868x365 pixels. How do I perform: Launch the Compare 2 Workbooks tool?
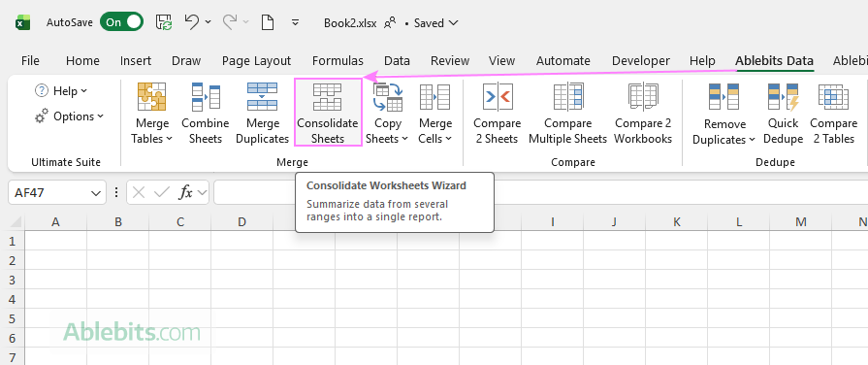point(643,114)
